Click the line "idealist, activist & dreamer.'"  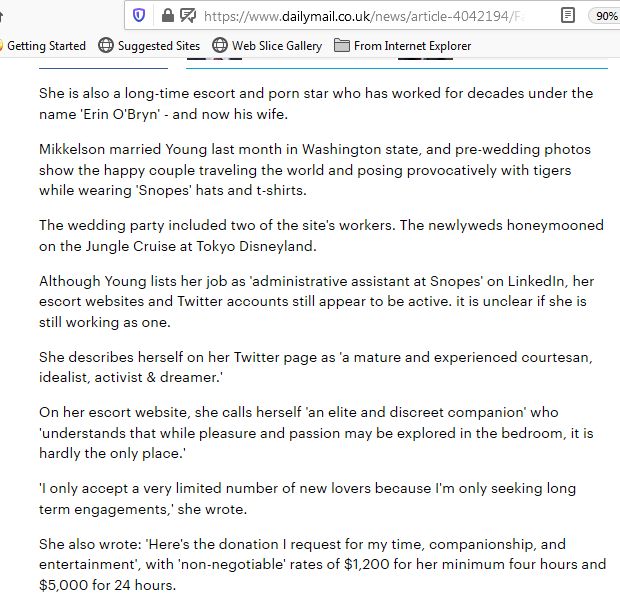click(x=131, y=378)
